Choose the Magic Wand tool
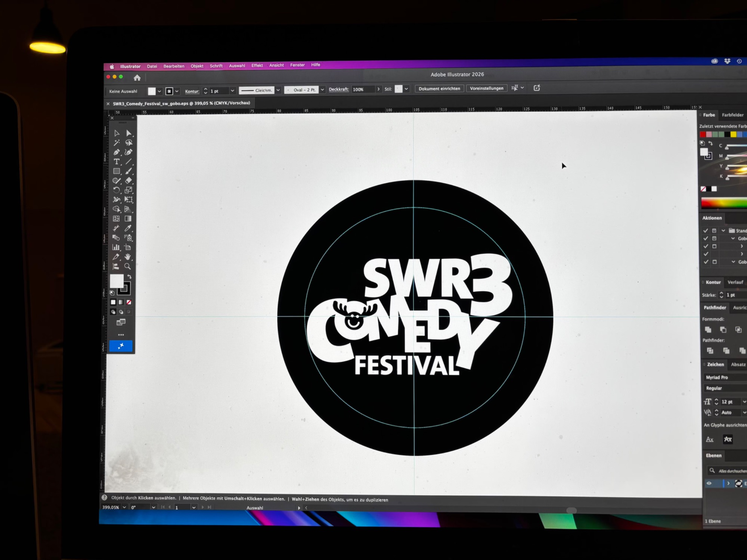Image resolution: width=747 pixels, height=560 pixels. click(117, 143)
